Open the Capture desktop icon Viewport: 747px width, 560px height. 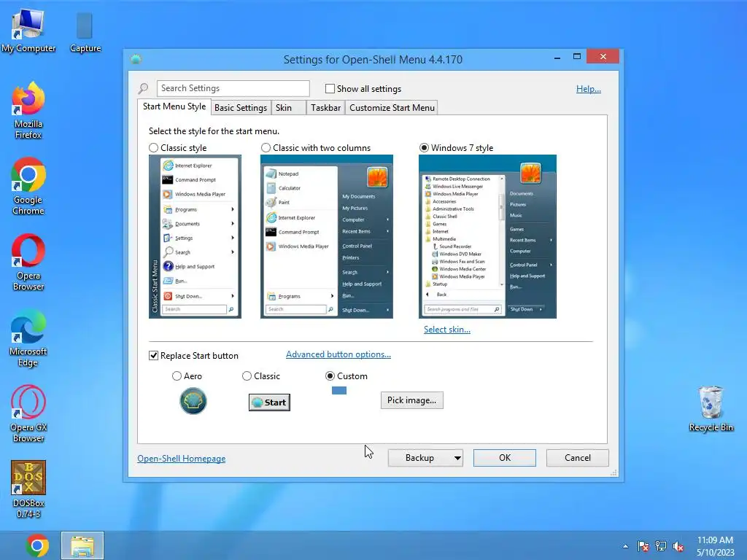(85, 31)
